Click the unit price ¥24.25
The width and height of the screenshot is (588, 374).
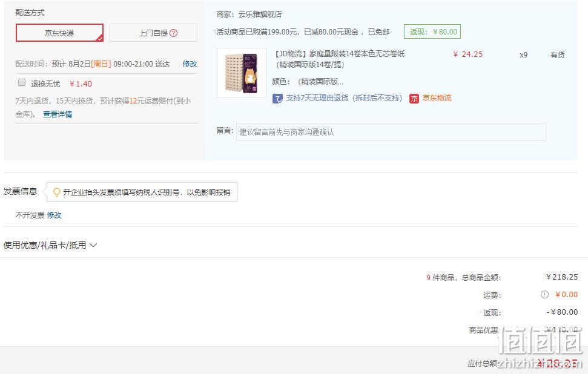pos(467,54)
